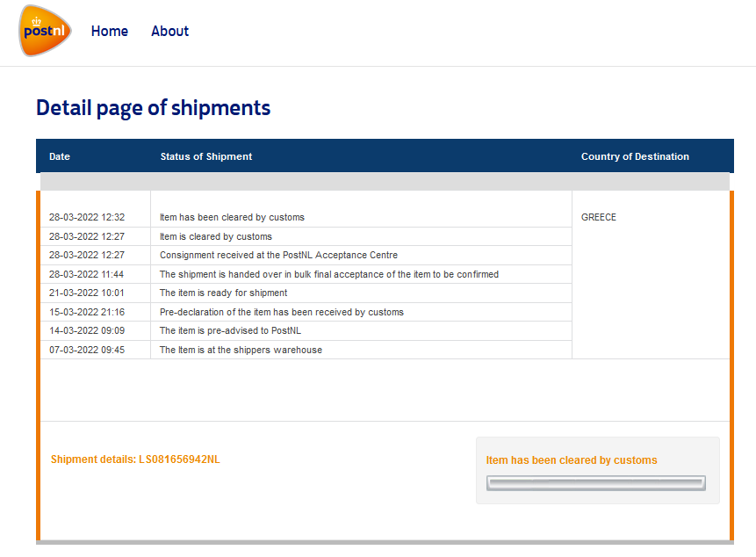Select Consignment received at PostNL Acceptance Centre
The image size is (756, 557).
click(306, 255)
